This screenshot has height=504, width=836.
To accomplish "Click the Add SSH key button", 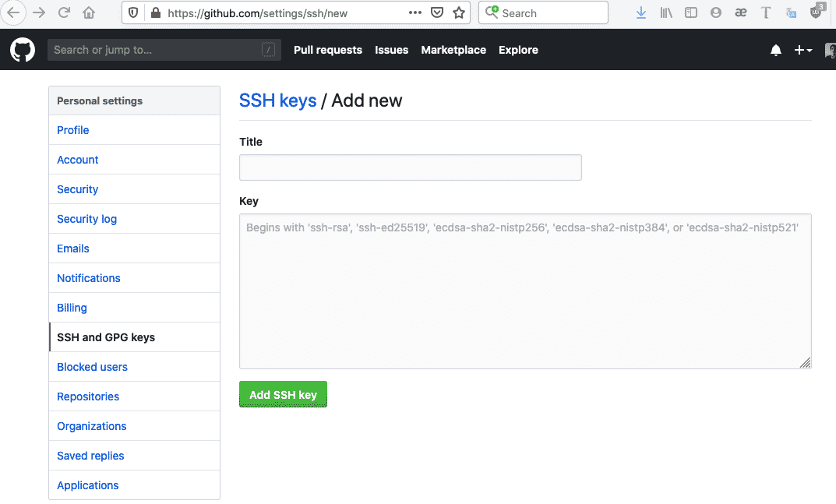I will pyautogui.click(x=283, y=395).
